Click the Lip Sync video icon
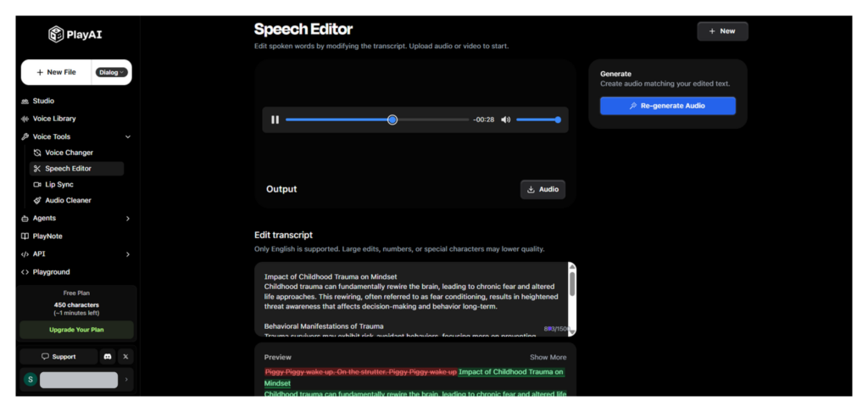 (x=37, y=185)
